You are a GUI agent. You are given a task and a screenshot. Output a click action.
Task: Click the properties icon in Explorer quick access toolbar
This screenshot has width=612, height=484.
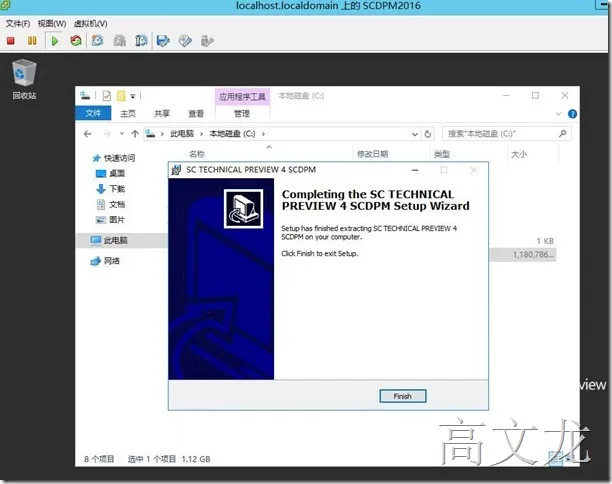click(107, 96)
